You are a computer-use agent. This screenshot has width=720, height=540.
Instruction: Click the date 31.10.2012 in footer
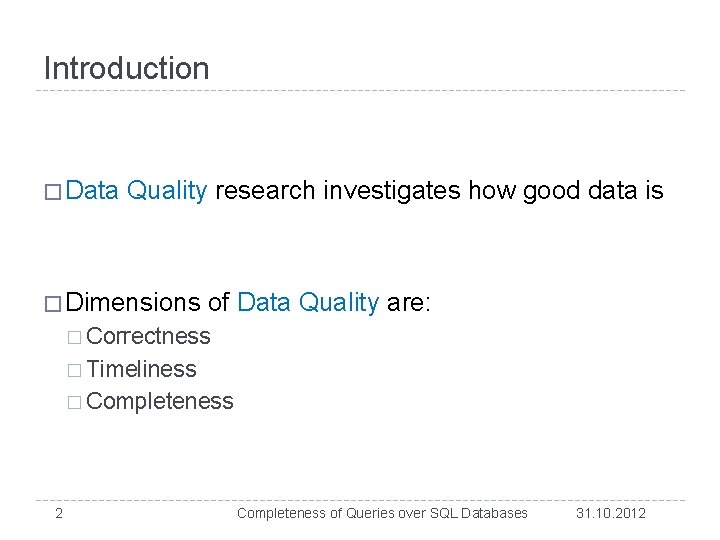611,513
